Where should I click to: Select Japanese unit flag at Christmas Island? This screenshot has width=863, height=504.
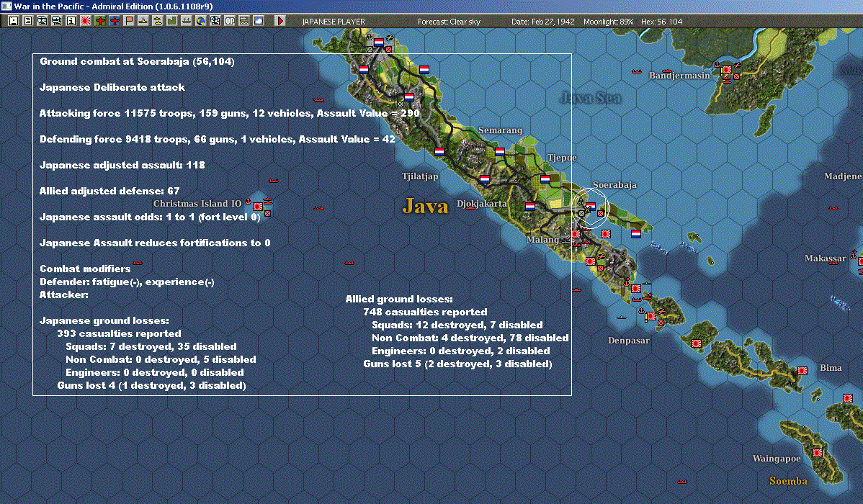[x=258, y=207]
